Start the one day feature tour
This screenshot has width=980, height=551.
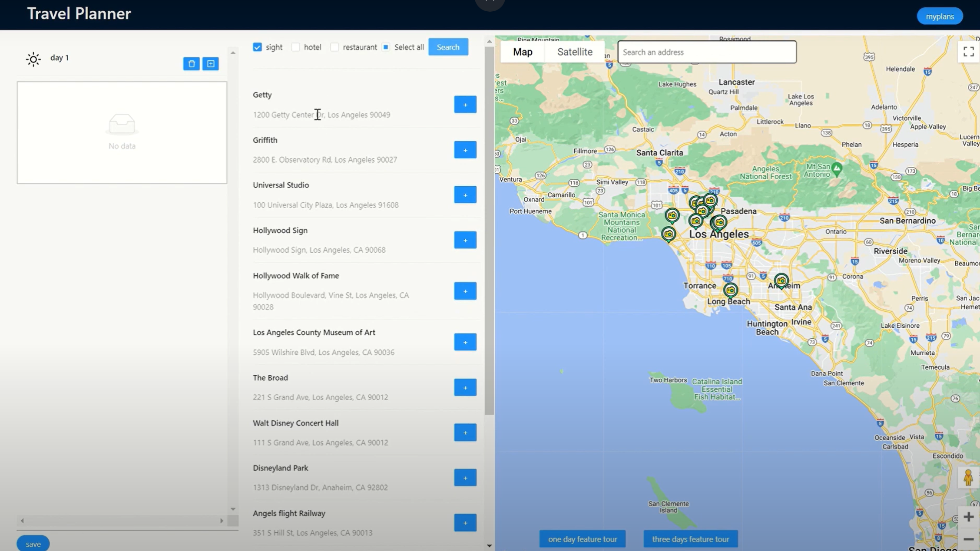pyautogui.click(x=582, y=539)
